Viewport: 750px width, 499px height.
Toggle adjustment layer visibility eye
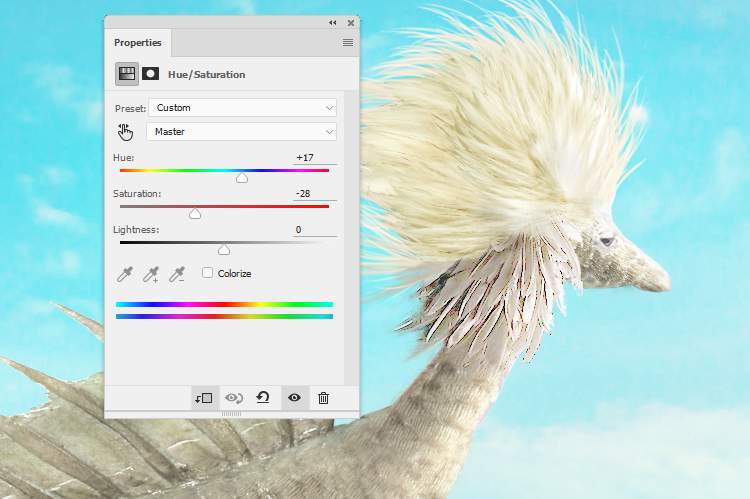[x=294, y=398]
